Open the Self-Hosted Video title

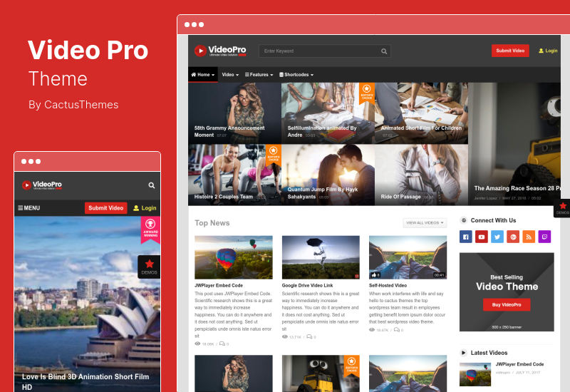pos(388,286)
